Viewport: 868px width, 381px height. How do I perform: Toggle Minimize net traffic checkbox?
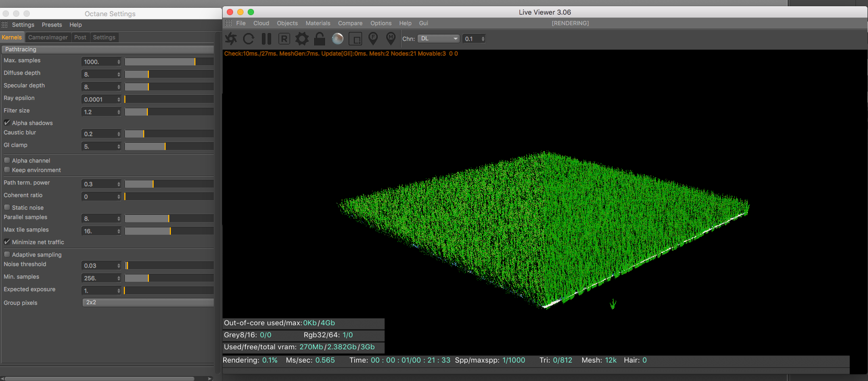7,242
